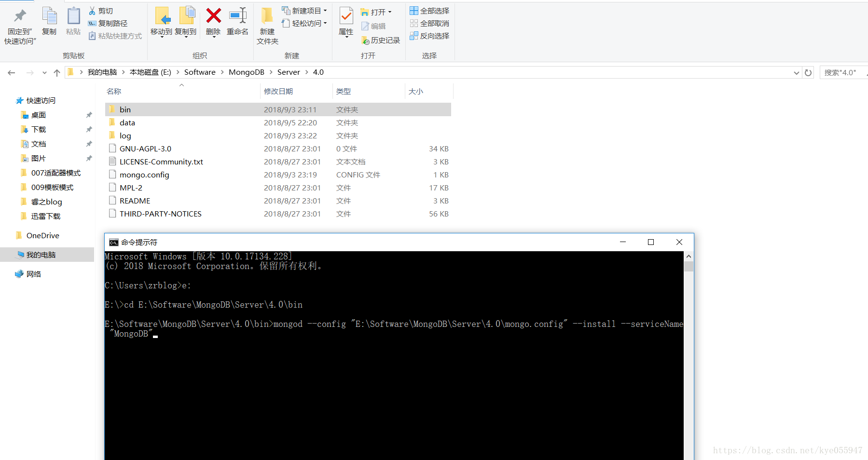Click Software in the address breadcrumb
868x460 pixels.
pos(200,72)
